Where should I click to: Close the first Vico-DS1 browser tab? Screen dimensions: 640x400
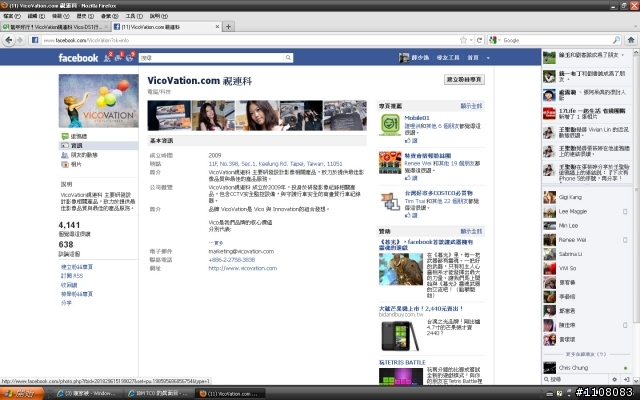coord(106,27)
